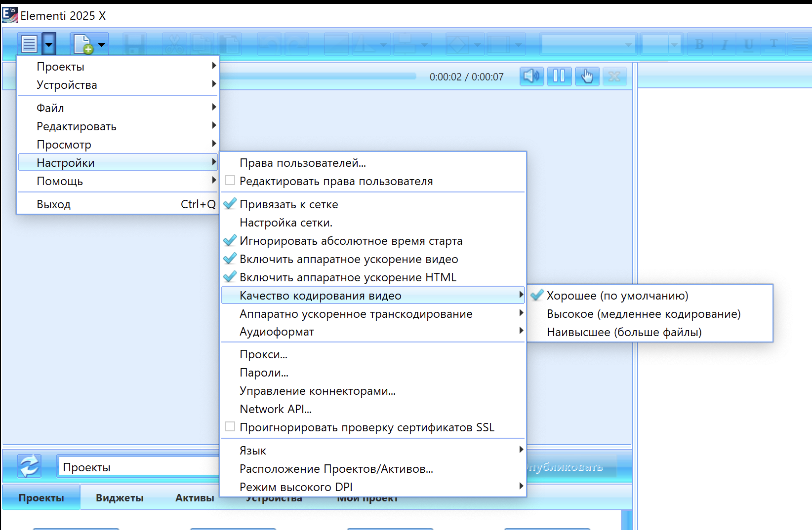Toggle the interactive hand pointer icon
Image resolution: width=812 pixels, height=530 pixels.
point(587,76)
